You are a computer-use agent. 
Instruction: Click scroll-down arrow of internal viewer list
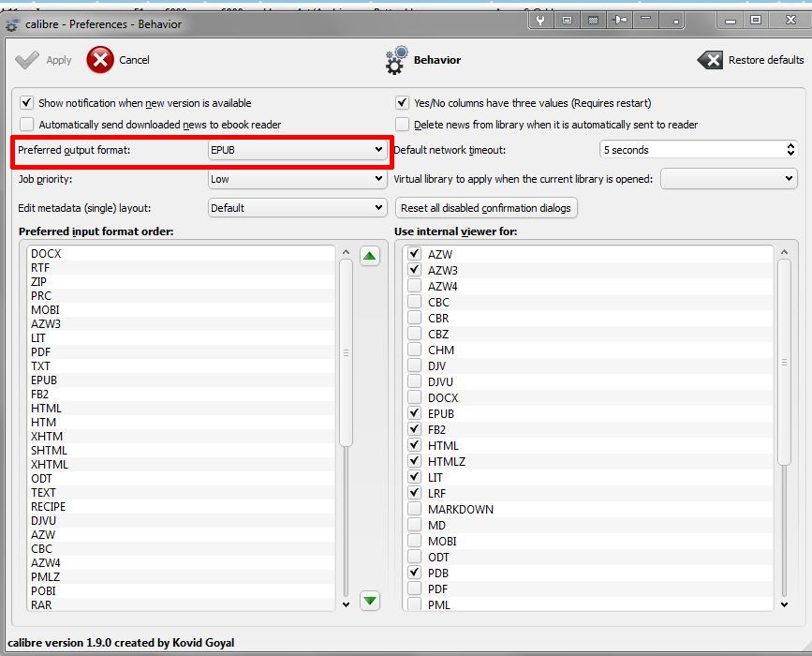[x=784, y=604]
